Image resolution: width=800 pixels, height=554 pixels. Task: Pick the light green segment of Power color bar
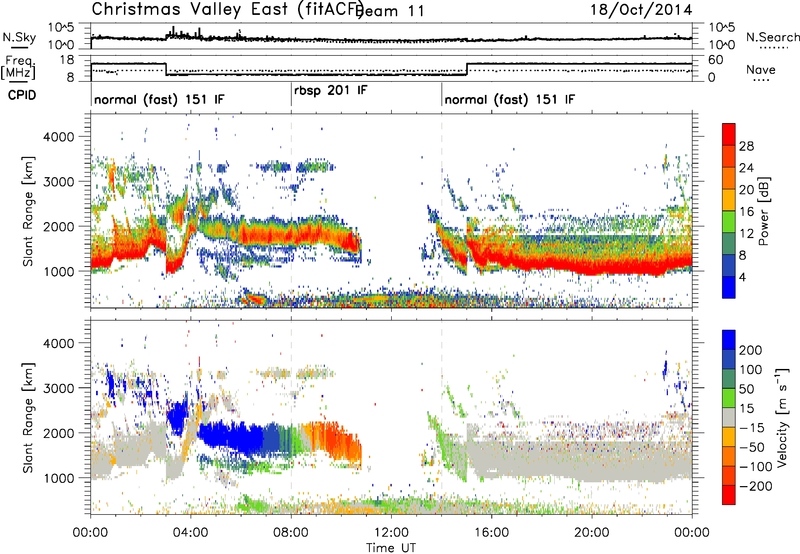click(729, 222)
